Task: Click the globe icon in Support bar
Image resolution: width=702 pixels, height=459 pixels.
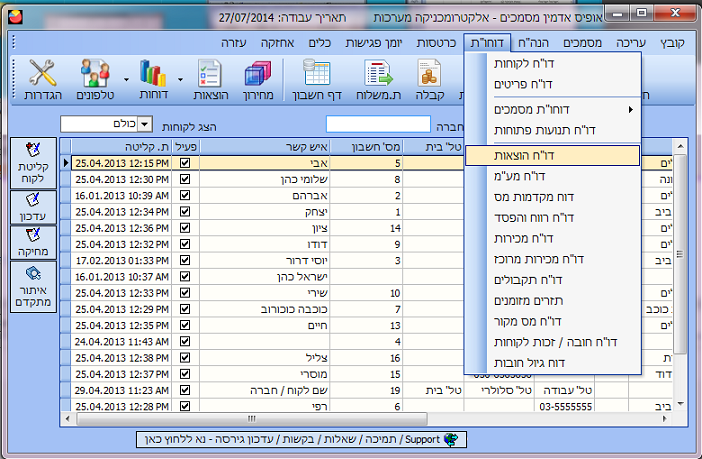Action: coord(451,440)
